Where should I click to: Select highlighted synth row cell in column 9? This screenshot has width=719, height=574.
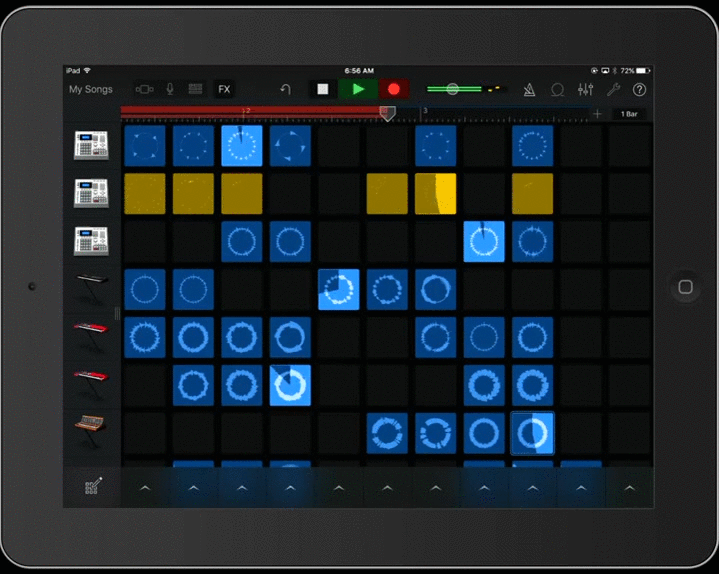pos(532,433)
